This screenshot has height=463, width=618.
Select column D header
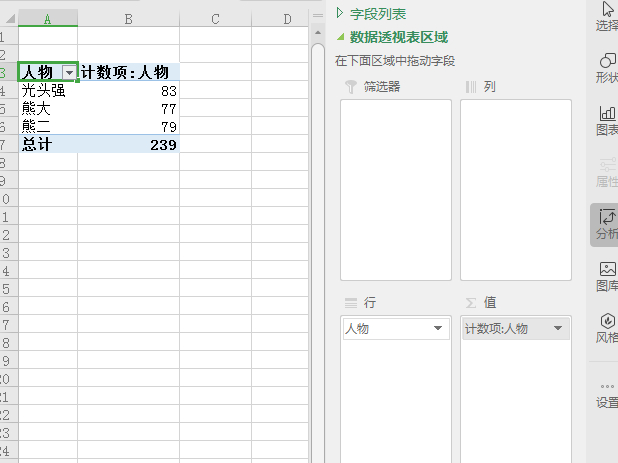click(x=280, y=19)
